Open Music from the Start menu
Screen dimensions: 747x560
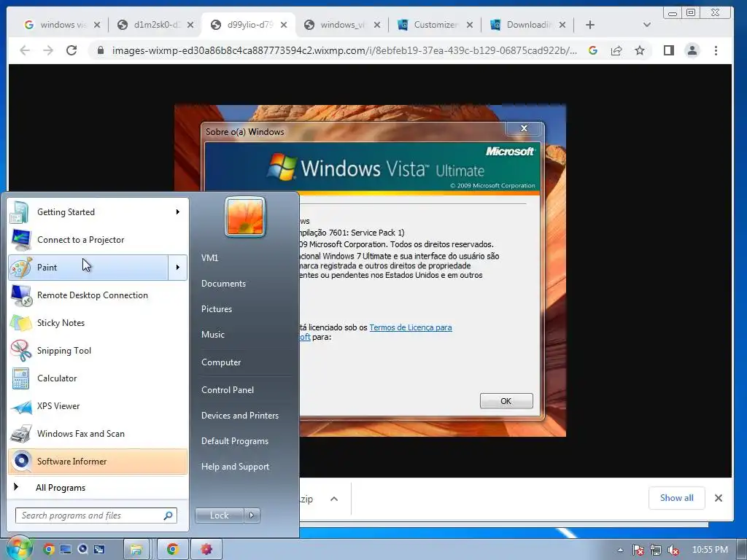point(213,334)
